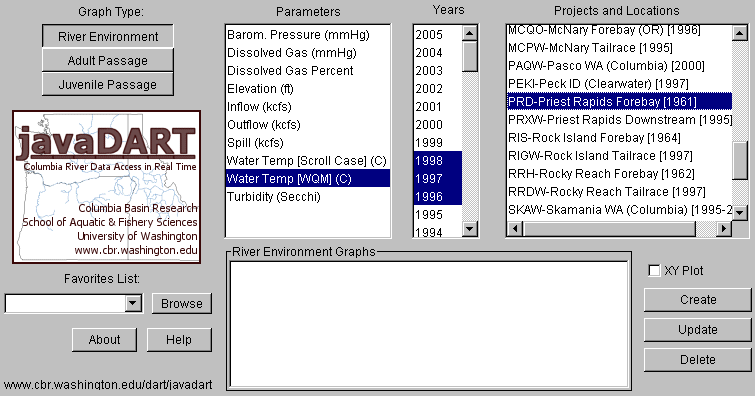Screen dimensions: 755x396
Task: Open the Favorites List dropdown arrow
Action: [133, 304]
